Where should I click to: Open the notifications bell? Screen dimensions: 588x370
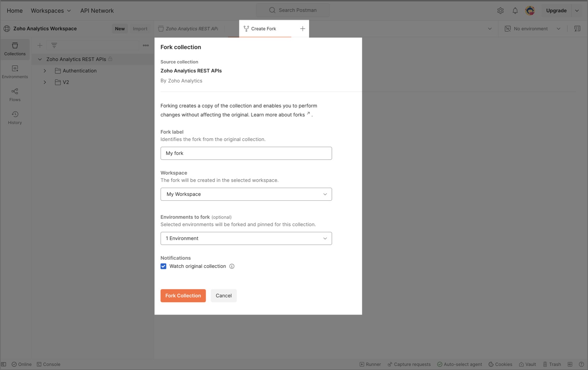[x=515, y=11]
